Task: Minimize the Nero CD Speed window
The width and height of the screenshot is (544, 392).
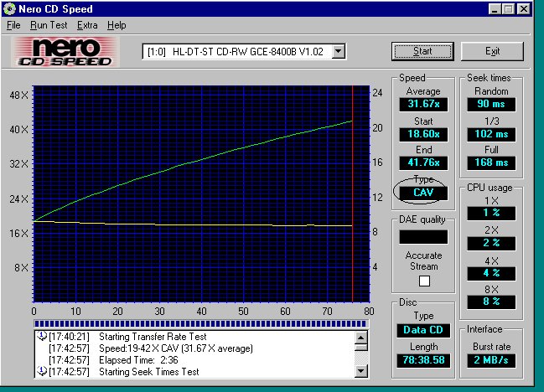Action: 495,8
